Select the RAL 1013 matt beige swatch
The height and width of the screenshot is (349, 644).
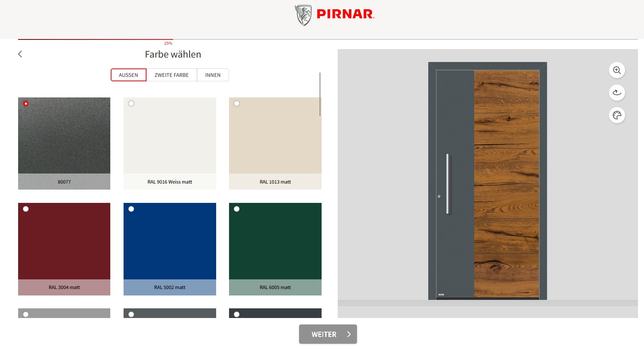(275, 136)
